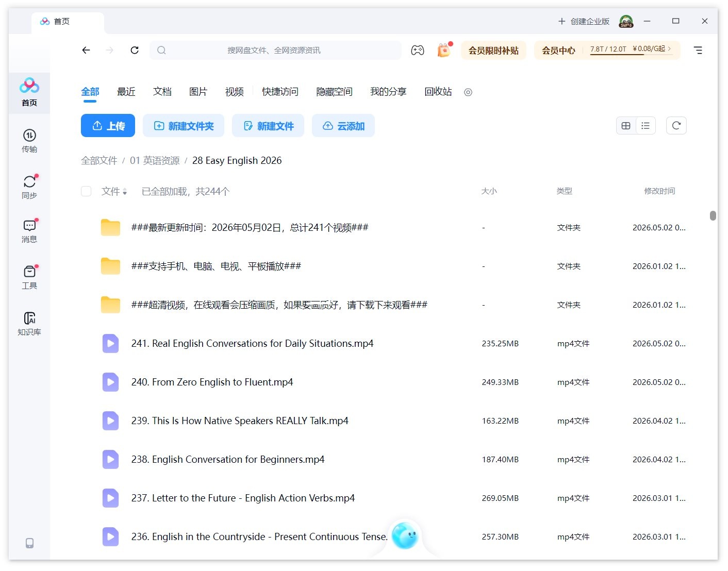Click the 云添加 button
Image resolution: width=728 pixels, height=571 pixels.
point(343,126)
